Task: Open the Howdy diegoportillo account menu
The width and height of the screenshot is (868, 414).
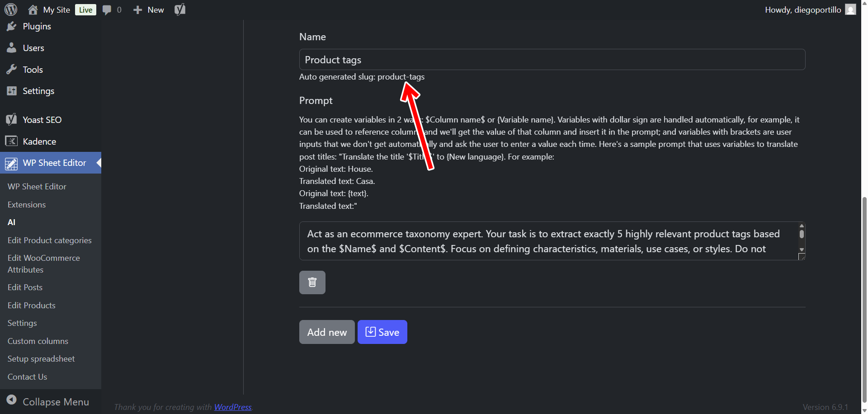Action: point(802,10)
